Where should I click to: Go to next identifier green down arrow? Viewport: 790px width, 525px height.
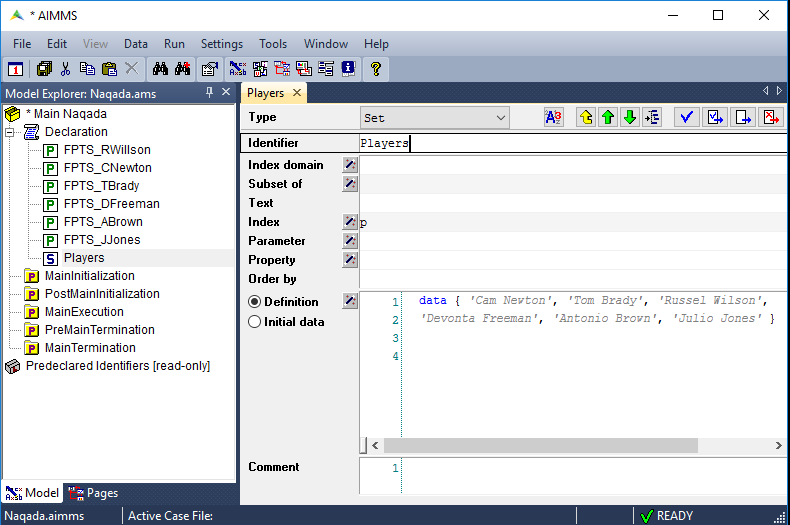630,117
